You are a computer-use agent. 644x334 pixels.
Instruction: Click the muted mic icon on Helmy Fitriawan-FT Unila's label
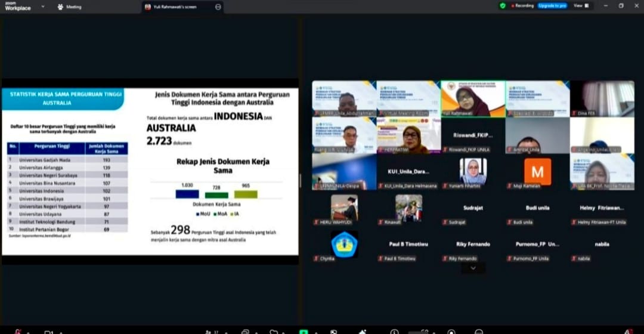[574, 222]
